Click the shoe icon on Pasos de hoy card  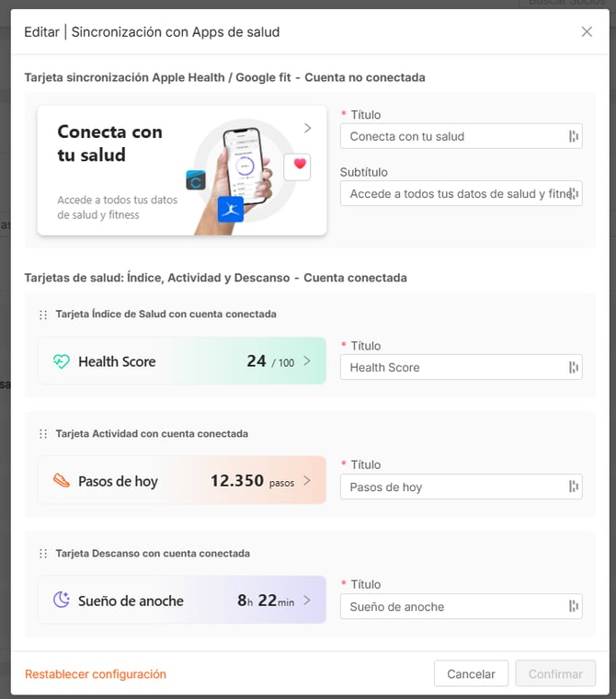[62, 480]
